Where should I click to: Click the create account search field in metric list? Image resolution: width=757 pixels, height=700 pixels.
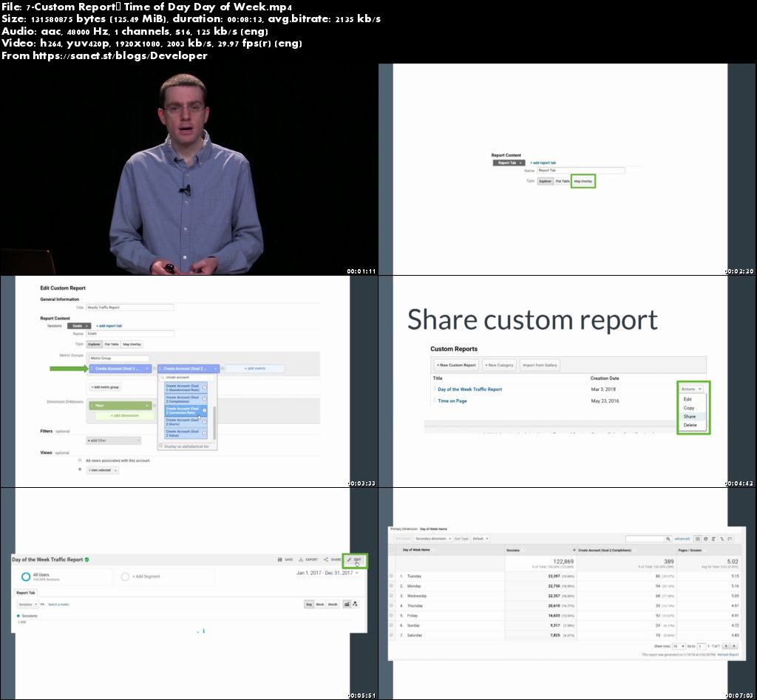187,378
